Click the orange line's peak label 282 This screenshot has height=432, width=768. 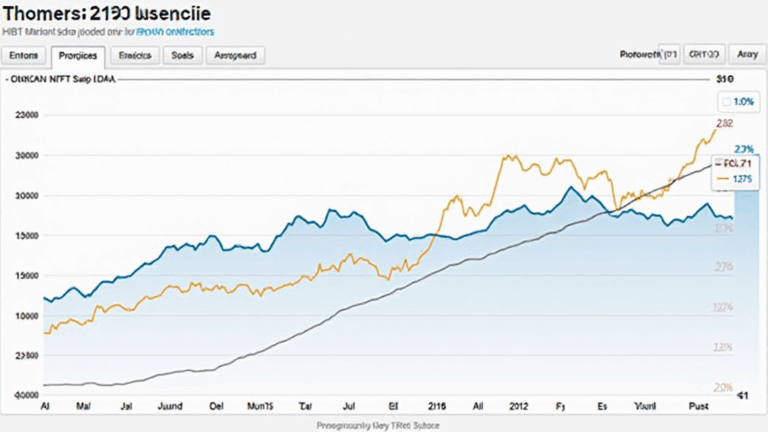(725, 124)
